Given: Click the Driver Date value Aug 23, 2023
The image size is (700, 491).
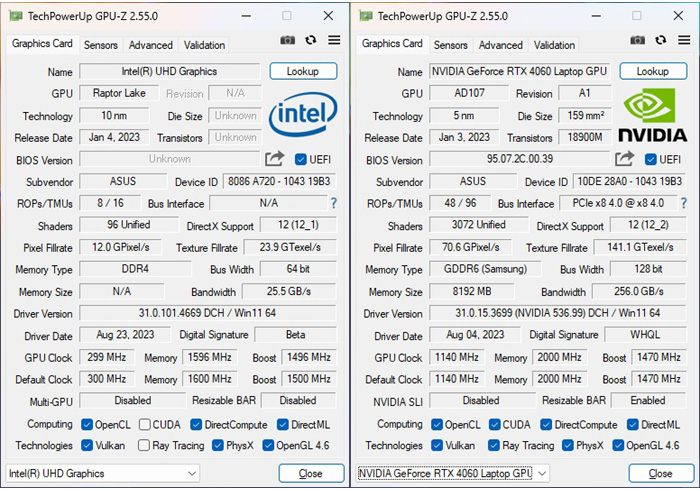Looking at the screenshot, I should (125, 335).
